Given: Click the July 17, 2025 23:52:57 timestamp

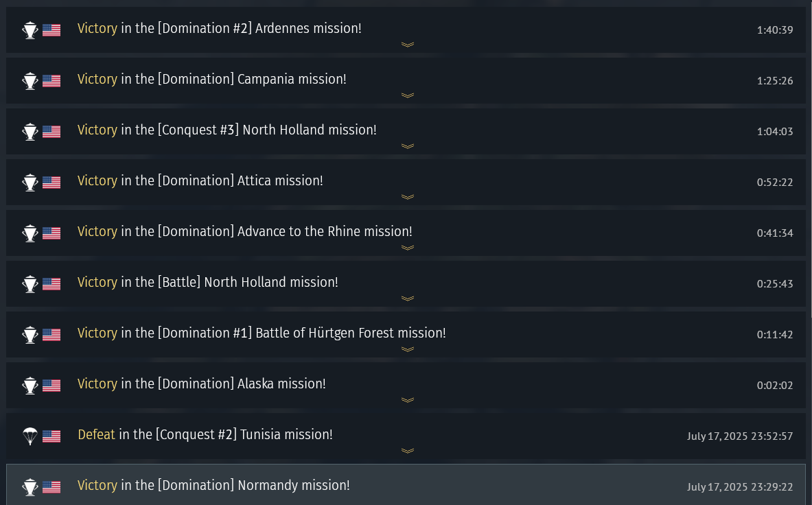Looking at the screenshot, I should (x=739, y=436).
